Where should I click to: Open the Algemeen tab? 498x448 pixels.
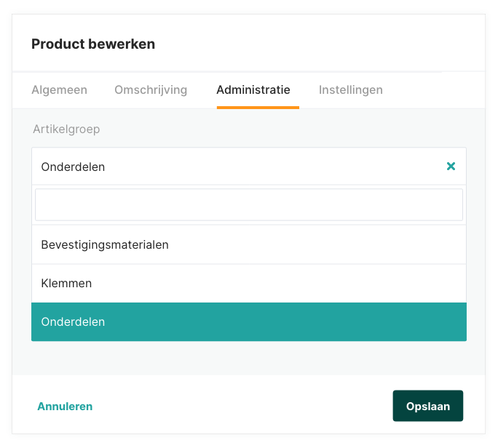coord(59,90)
